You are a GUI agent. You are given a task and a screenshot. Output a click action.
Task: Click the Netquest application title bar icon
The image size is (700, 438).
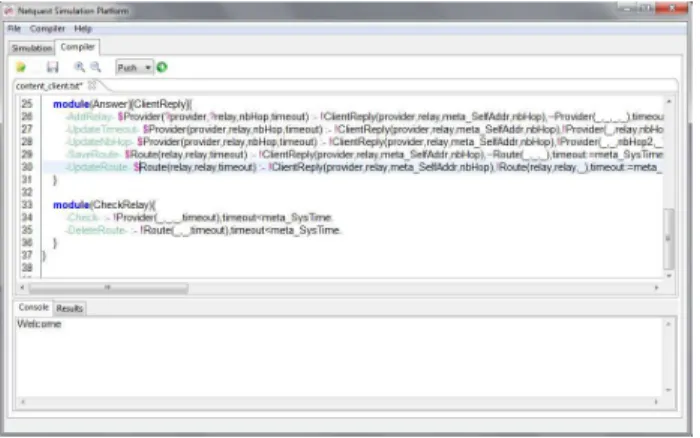tap(9, 11)
